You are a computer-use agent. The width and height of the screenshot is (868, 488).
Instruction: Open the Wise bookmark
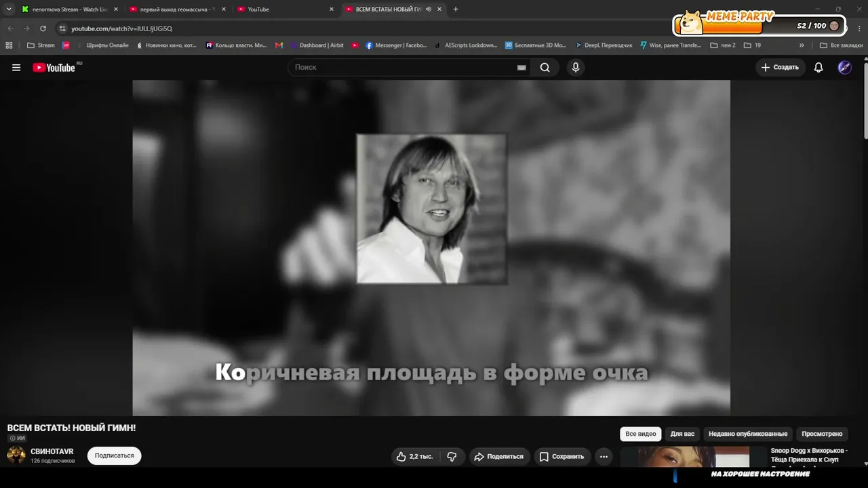tap(671, 45)
